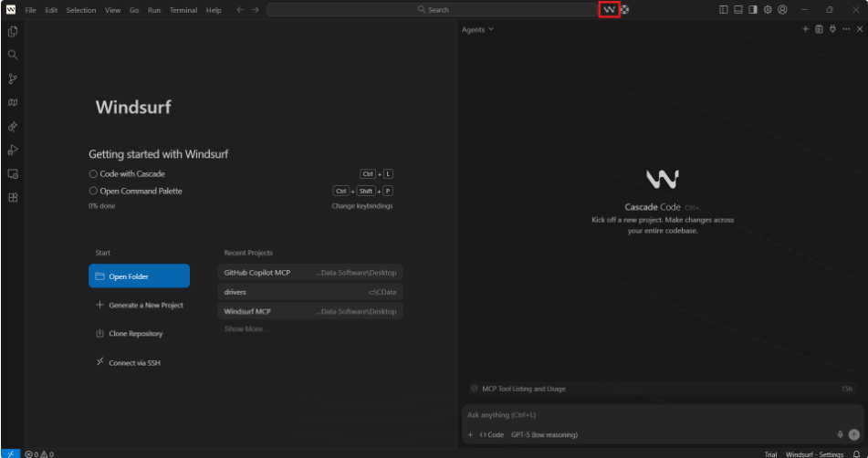
Task: Open the Run menu
Action: click(154, 10)
